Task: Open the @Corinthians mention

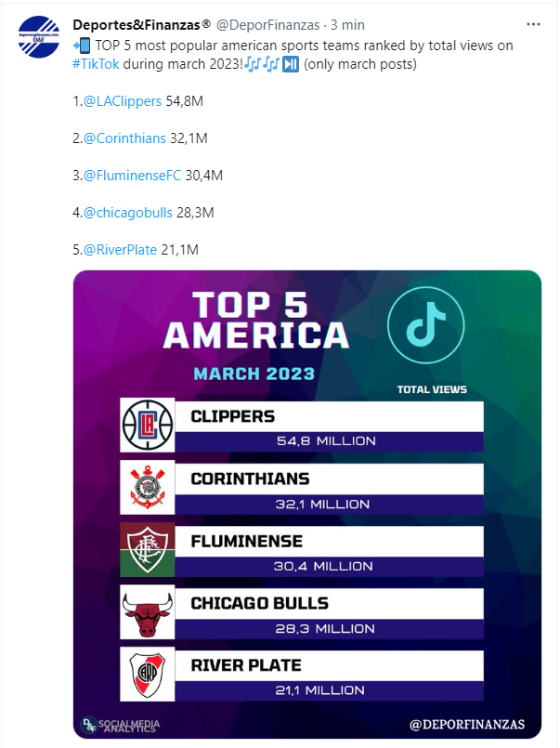Action: [124, 138]
